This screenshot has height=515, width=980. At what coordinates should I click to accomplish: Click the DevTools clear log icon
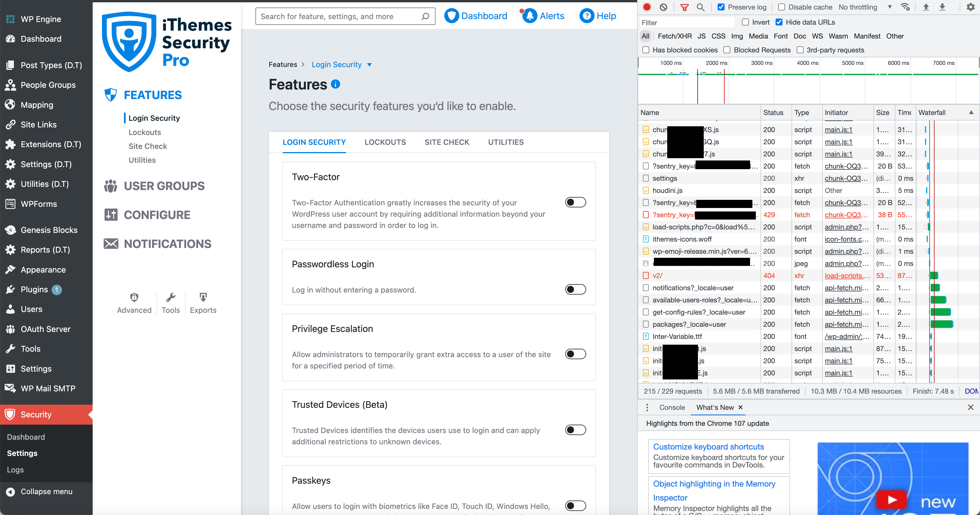click(x=663, y=7)
